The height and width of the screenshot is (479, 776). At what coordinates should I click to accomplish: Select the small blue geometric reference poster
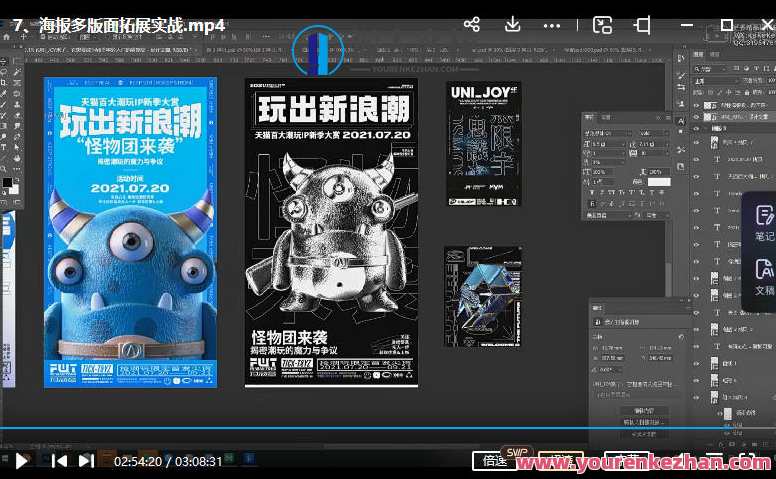tap(483, 297)
